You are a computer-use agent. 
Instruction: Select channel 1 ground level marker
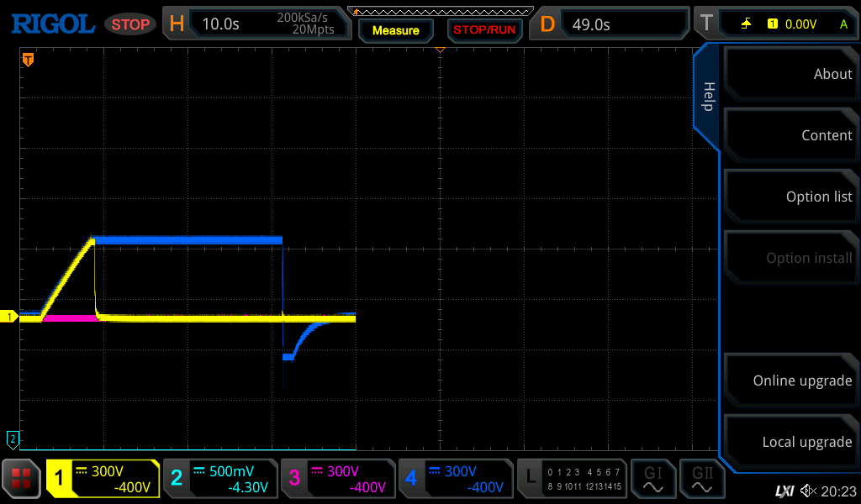(x=10, y=317)
